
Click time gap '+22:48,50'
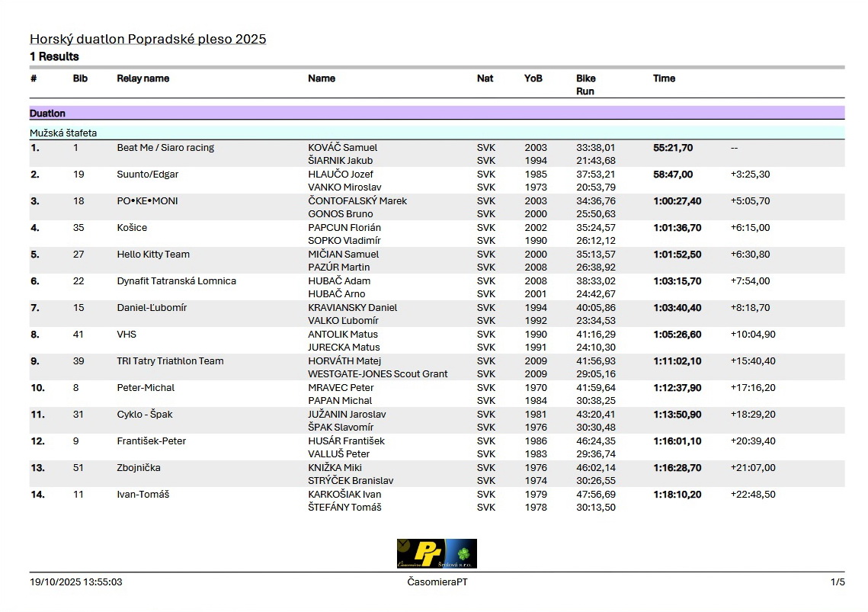(x=753, y=495)
